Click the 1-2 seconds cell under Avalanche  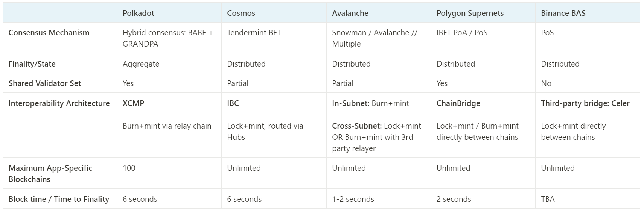pyautogui.click(x=353, y=199)
